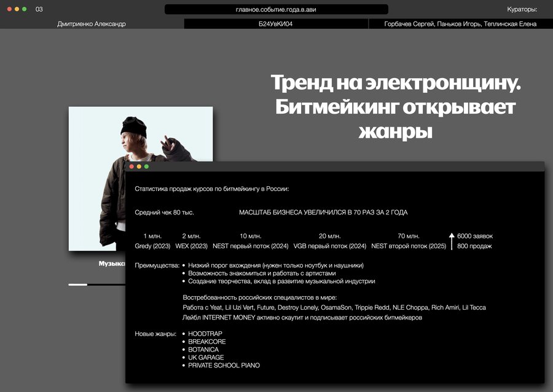
Task: Click the green maximize dot in top bar
Action: (x=25, y=9)
